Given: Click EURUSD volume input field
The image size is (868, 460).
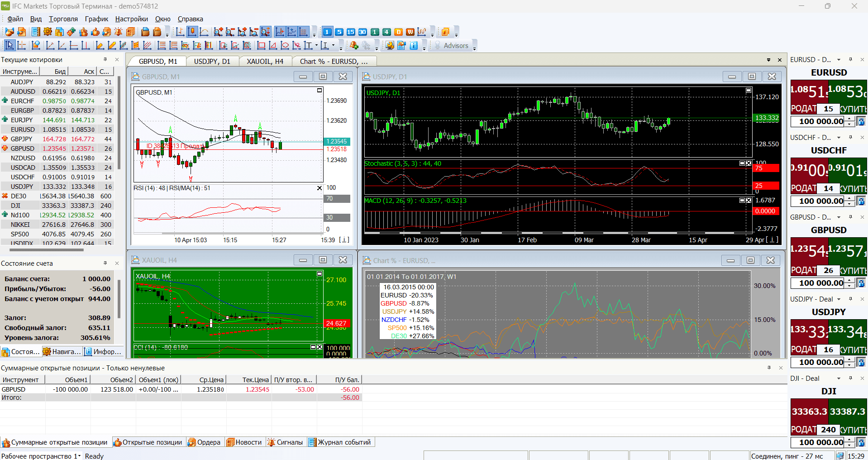Looking at the screenshot, I should [818, 121].
